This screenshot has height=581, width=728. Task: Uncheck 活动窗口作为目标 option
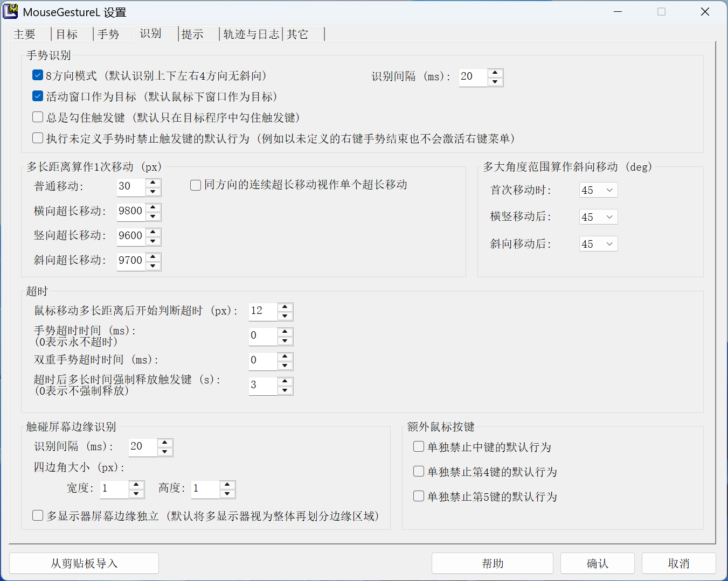[x=38, y=96]
